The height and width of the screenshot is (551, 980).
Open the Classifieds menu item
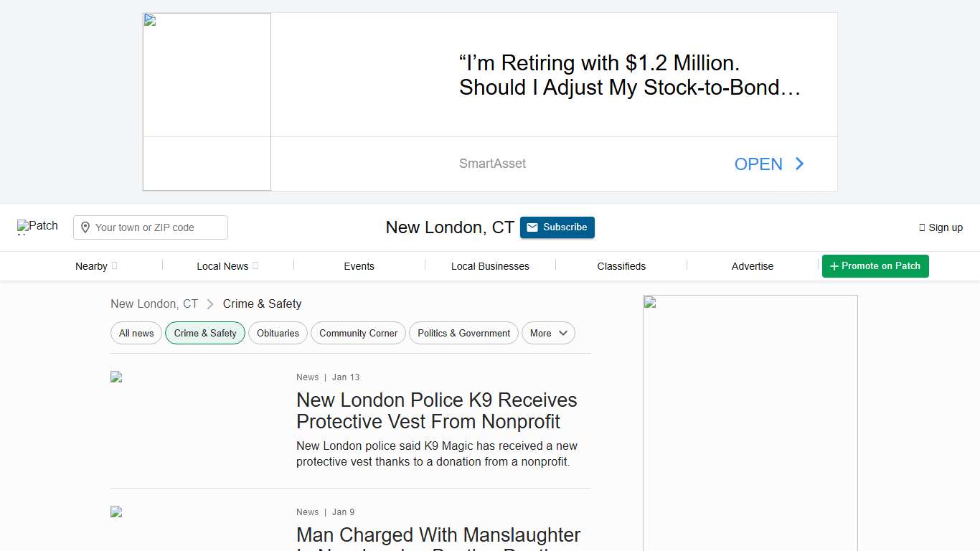click(621, 266)
